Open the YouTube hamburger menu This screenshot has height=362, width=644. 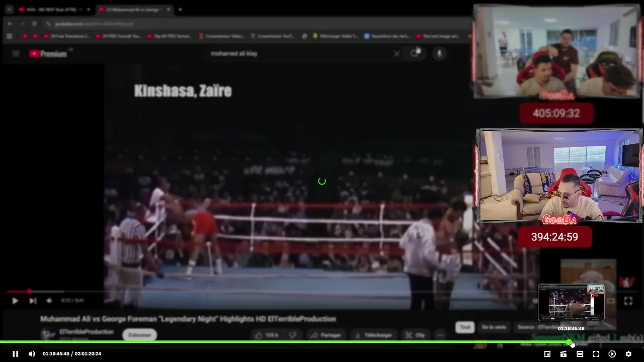(16, 53)
